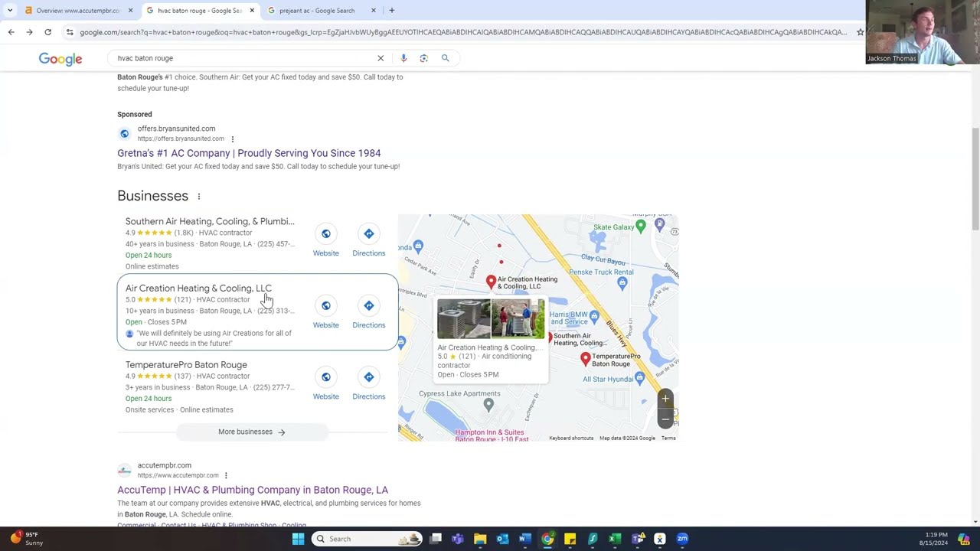Clear the Google search box text

(381, 58)
